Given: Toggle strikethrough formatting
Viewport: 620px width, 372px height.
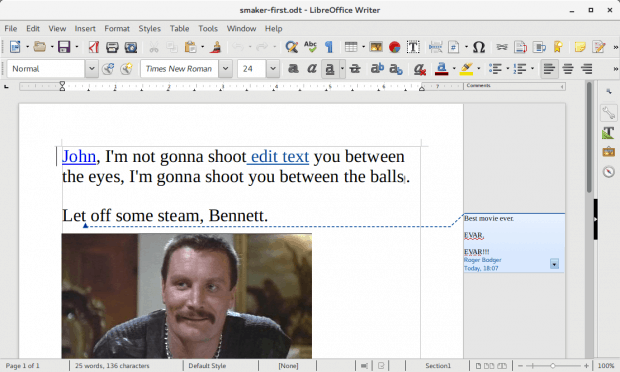Looking at the screenshot, I should click(355, 69).
